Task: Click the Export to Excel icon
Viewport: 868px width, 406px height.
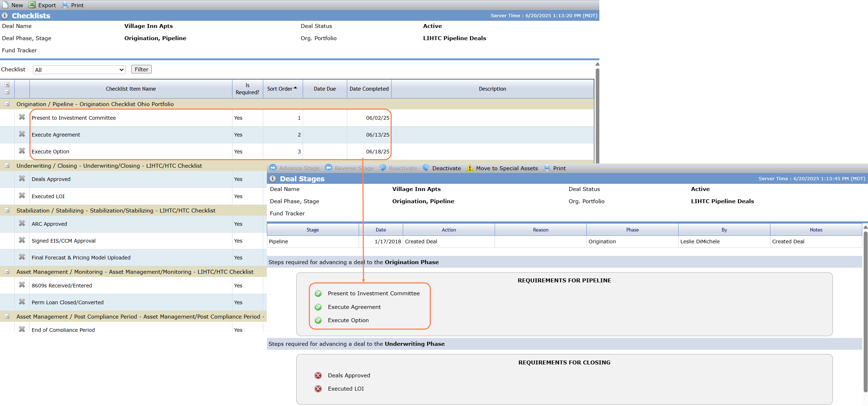Action: [x=32, y=5]
